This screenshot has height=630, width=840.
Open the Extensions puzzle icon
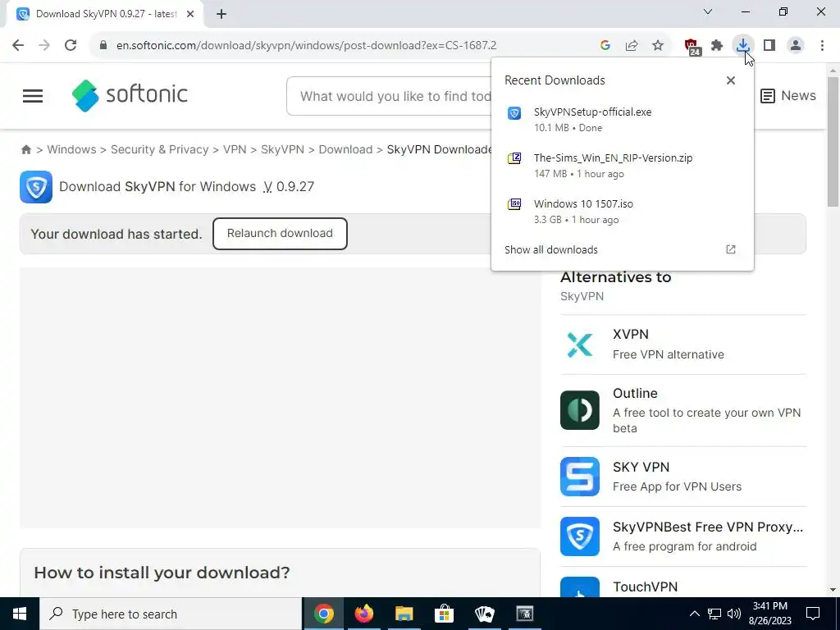pos(717,46)
